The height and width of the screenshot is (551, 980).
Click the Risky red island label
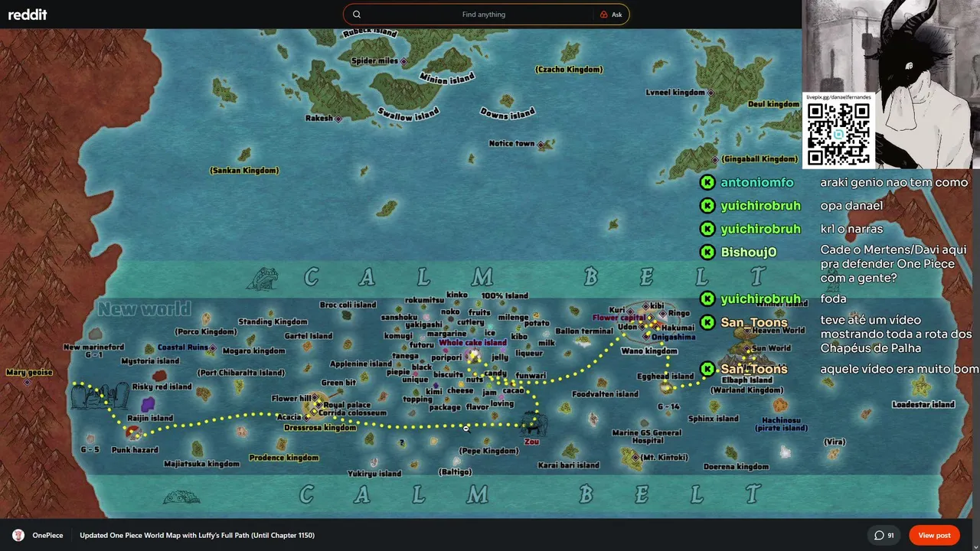[x=162, y=387]
